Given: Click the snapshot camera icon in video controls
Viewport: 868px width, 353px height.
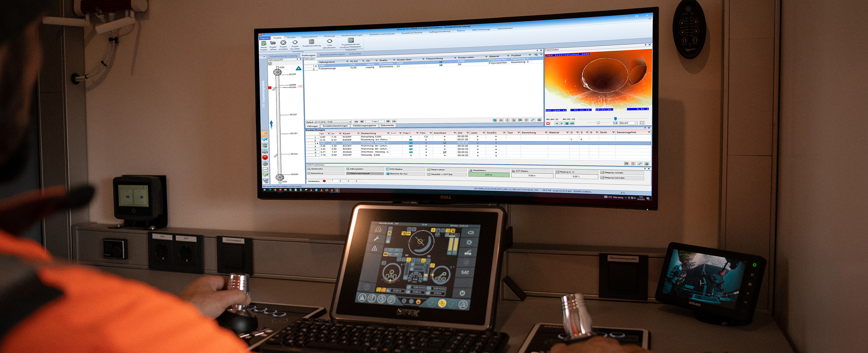Looking at the screenshot, I should point(572,124).
